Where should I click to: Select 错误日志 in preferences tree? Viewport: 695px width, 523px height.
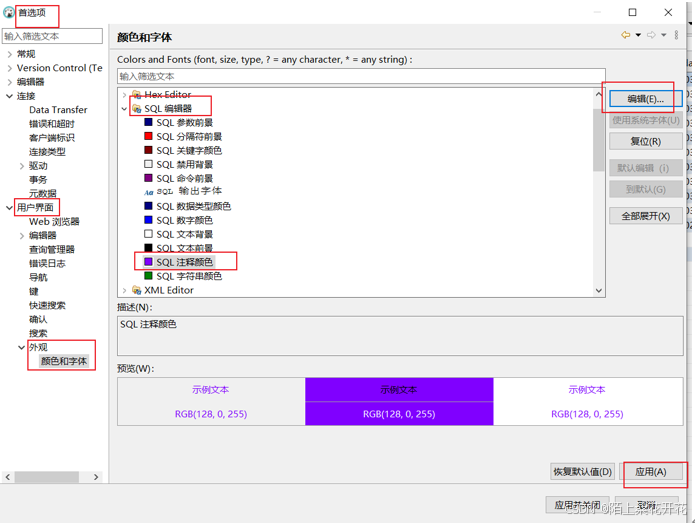(47, 264)
